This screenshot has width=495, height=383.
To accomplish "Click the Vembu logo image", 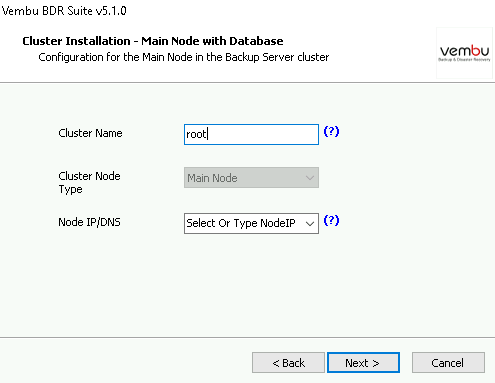I will pos(464,53).
